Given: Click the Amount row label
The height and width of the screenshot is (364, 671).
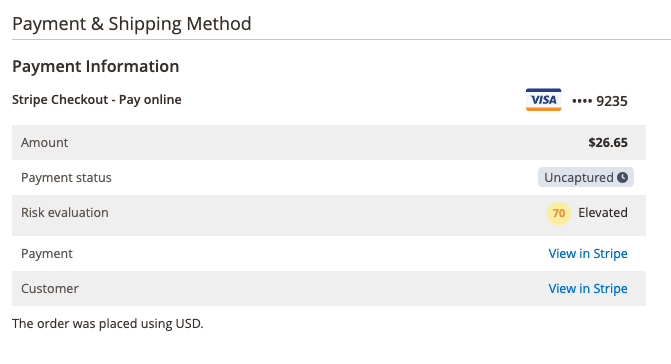Looking at the screenshot, I should tap(45, 142).
